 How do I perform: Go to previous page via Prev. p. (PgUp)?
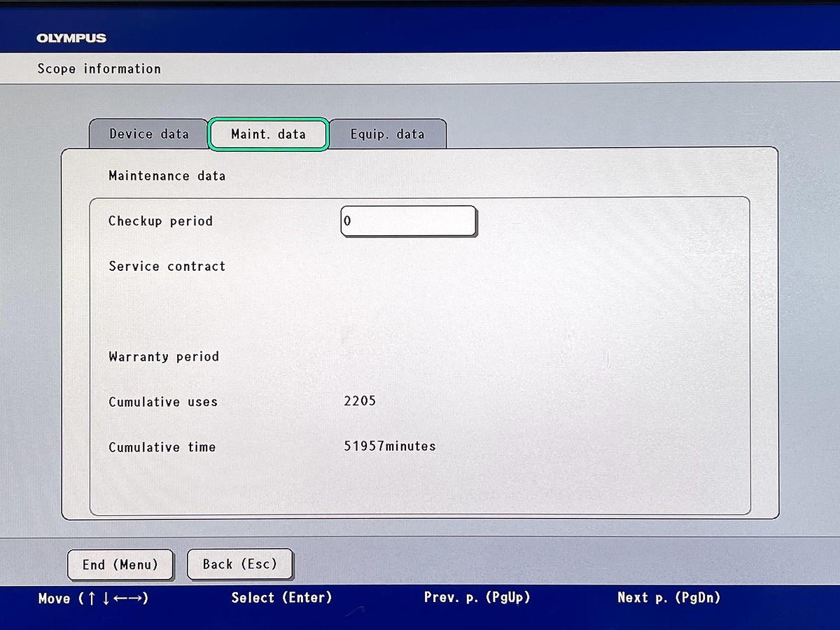(477, 597)
